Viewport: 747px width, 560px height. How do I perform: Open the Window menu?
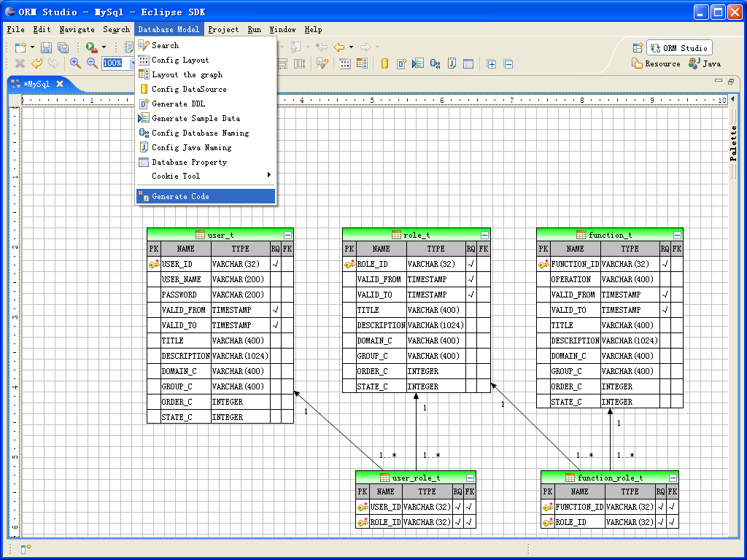282,29
